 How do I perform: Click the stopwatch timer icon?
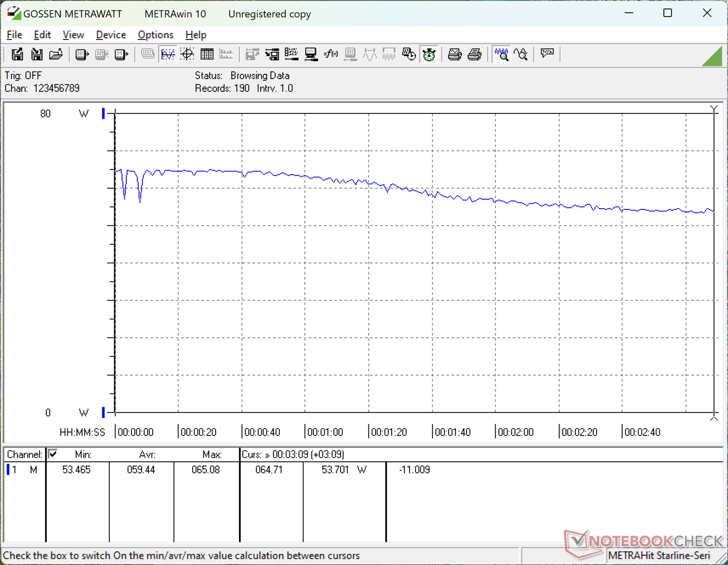(x=429, y=55)
